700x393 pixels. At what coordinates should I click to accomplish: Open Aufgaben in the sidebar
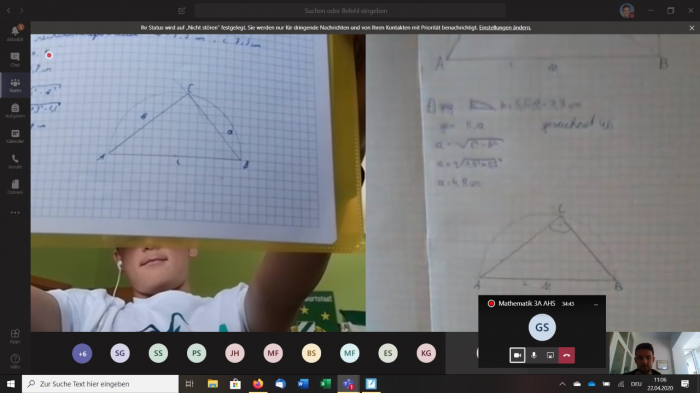(15, 110)
